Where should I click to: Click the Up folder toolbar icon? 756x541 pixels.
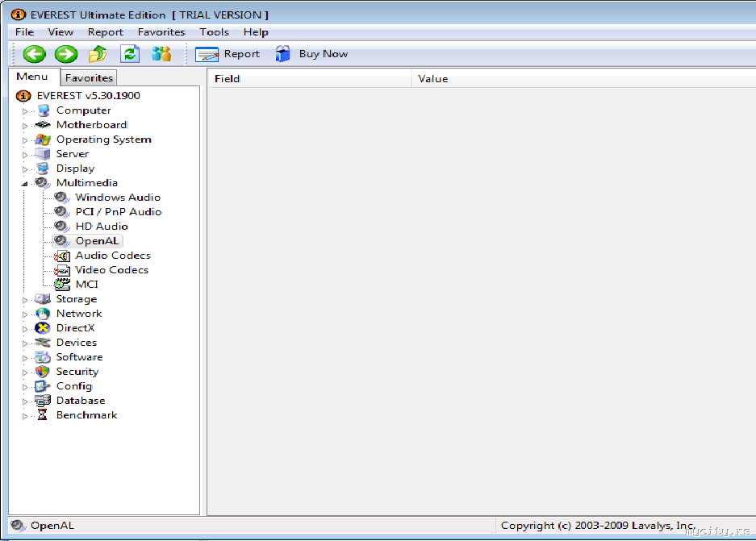(x=98, y=54)
